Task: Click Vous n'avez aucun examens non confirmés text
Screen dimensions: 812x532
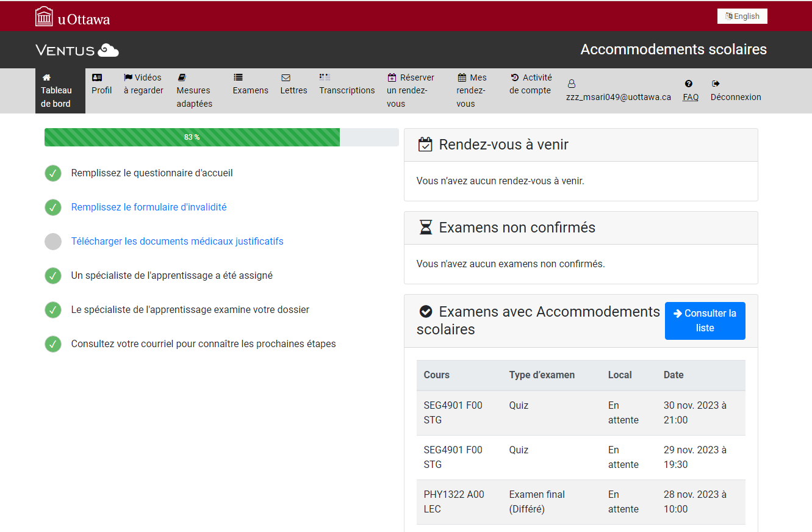Action: 511,264
